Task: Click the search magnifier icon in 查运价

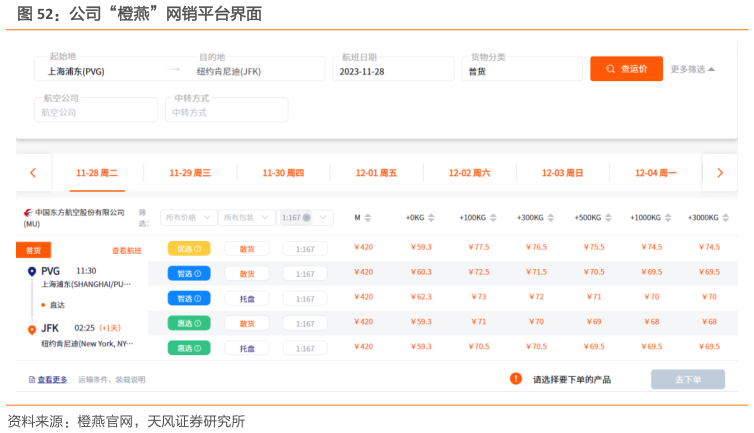Action: pyautogui.click(x=610, y=69)
